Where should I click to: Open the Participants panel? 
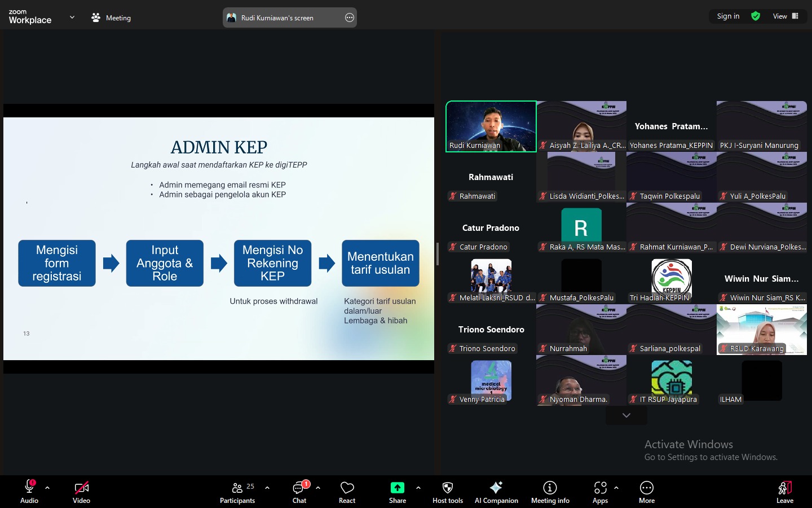(x=237, y=492)
